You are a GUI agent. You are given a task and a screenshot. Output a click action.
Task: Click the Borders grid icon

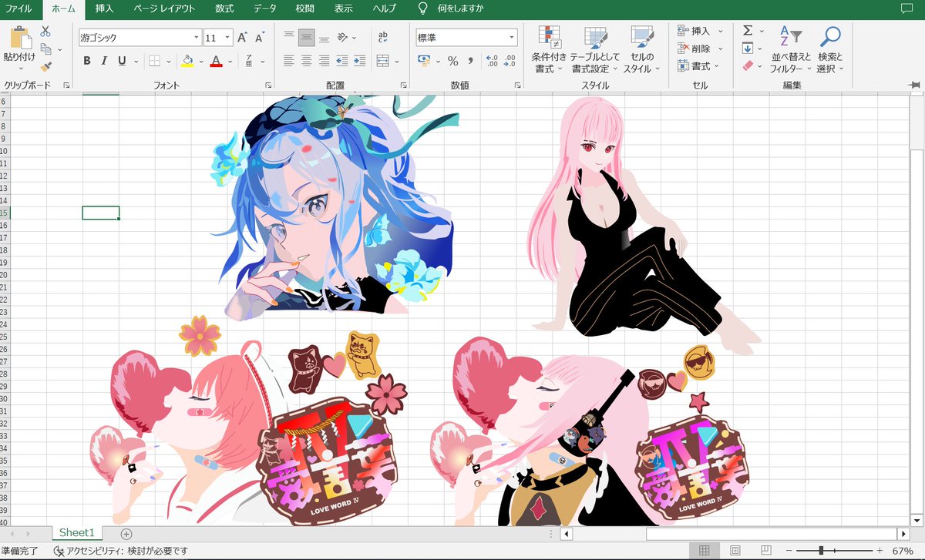point(154,61)
